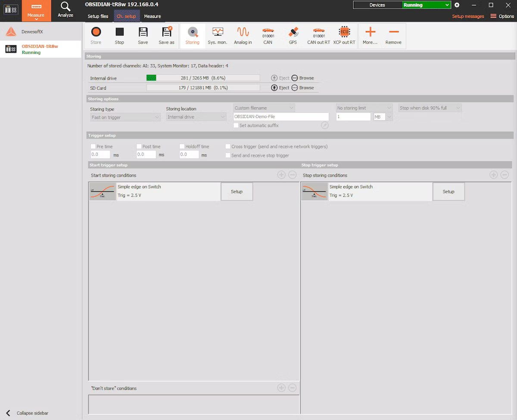Add a start storing condition
The image size is (517, 420).
pos(281,175)
